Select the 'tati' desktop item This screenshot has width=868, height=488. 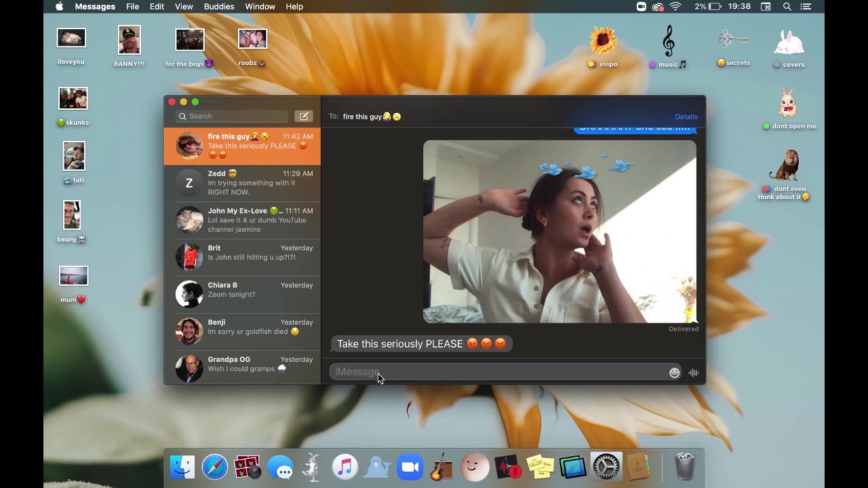(x=73, y=163)
